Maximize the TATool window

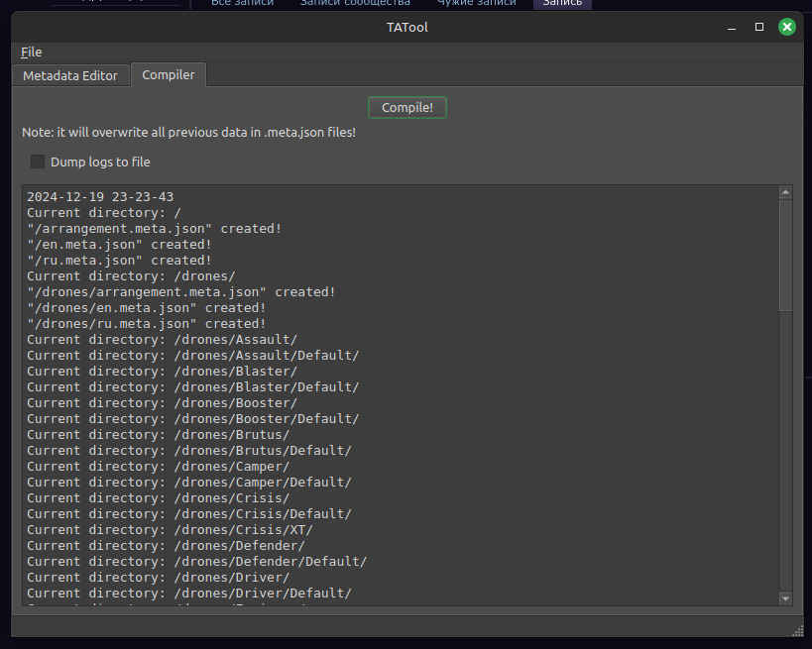(x=759, y=27)
